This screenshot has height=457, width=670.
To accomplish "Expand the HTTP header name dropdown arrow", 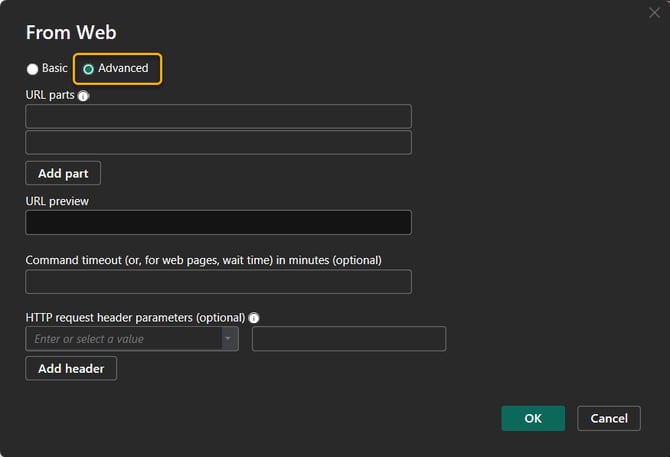I will 230,339.
